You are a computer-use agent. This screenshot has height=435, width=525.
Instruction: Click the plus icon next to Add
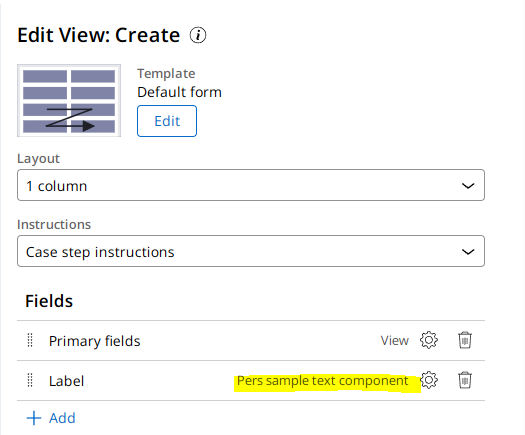click(34, 418)
